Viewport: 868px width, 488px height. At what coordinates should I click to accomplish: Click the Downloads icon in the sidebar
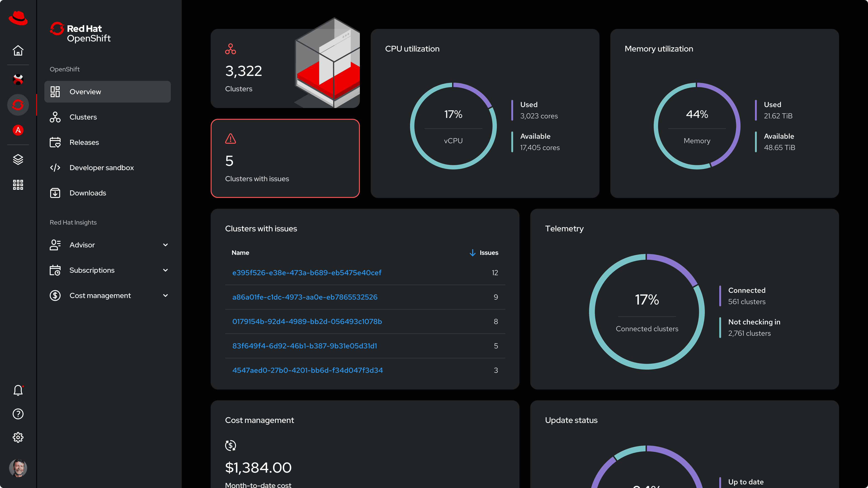pyautogui.click(x=55, y=193)
